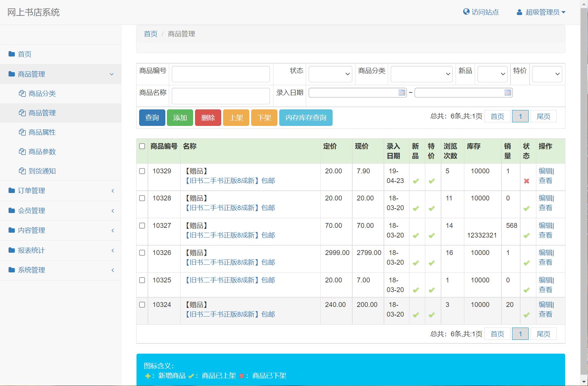Viewport: 588px width, 386px height.
Task: Click the page icon beside 商品分类 in sidebar
Action: point(22,93)
